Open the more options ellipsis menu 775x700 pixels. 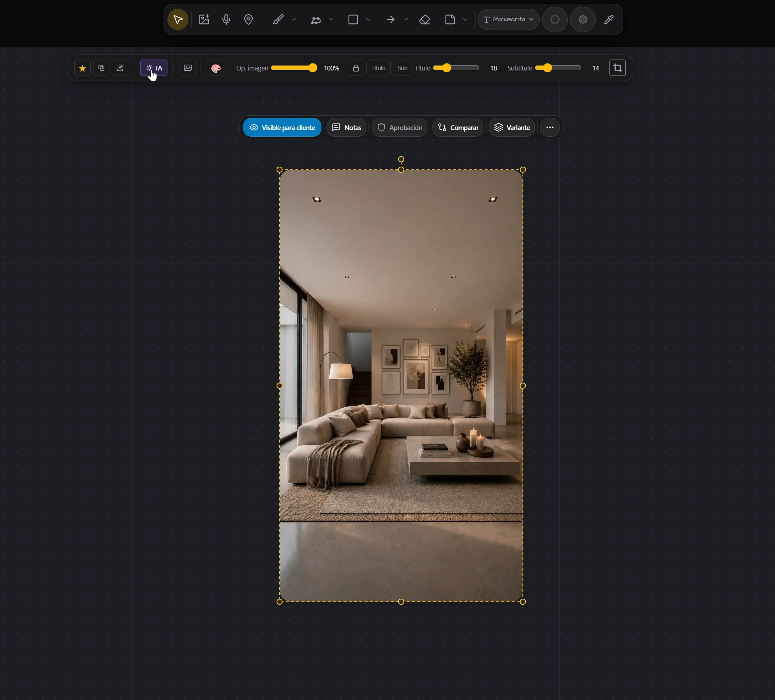pos(550,128)
